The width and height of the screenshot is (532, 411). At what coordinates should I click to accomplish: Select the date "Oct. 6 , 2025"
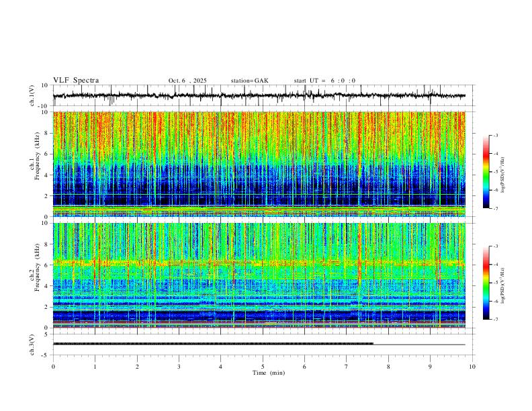(x=187, y=81)
